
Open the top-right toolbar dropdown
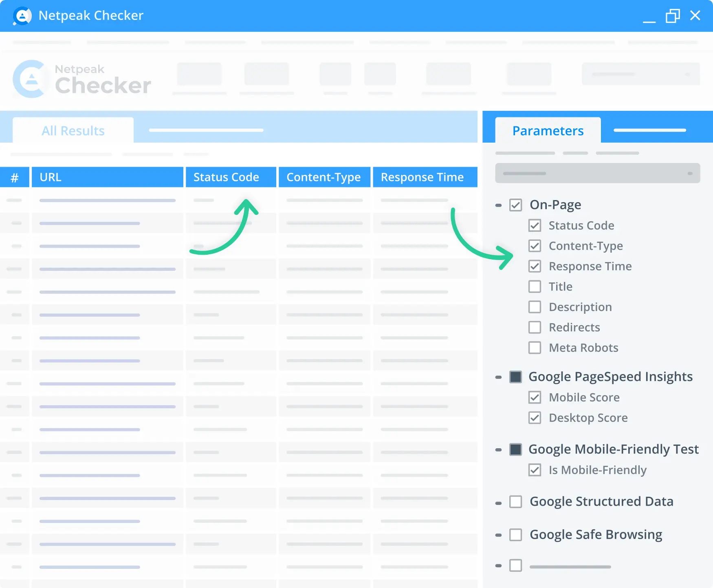pos(641,74)
